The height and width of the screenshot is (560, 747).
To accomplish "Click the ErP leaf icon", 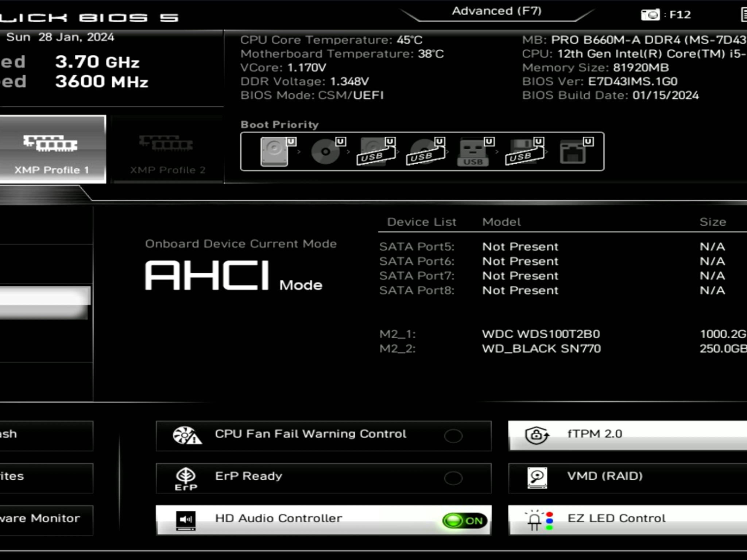I will tap(186, 479).
